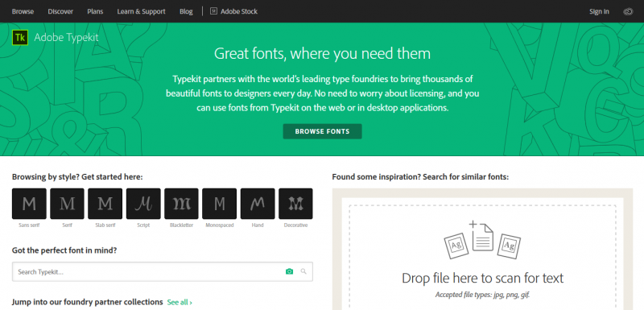Click 'Browsing by style? Get started here:' heading

(77, 177)
